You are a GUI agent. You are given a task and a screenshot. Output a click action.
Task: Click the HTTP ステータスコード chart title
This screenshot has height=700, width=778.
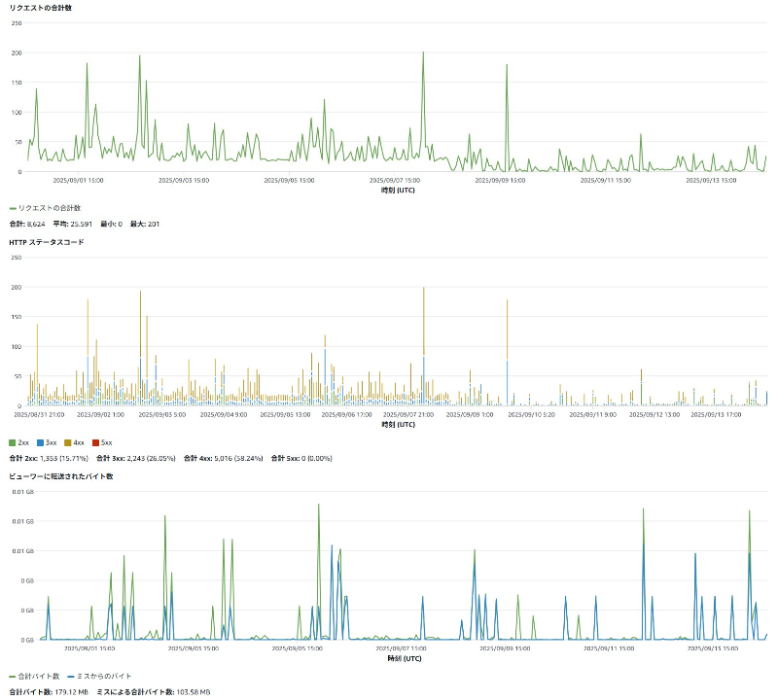(x=47, y=242)
